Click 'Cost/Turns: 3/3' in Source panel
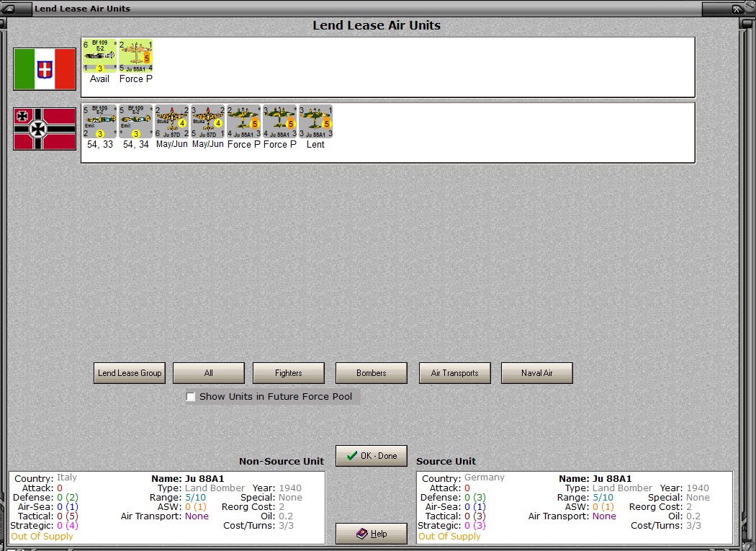 [666, 525]
